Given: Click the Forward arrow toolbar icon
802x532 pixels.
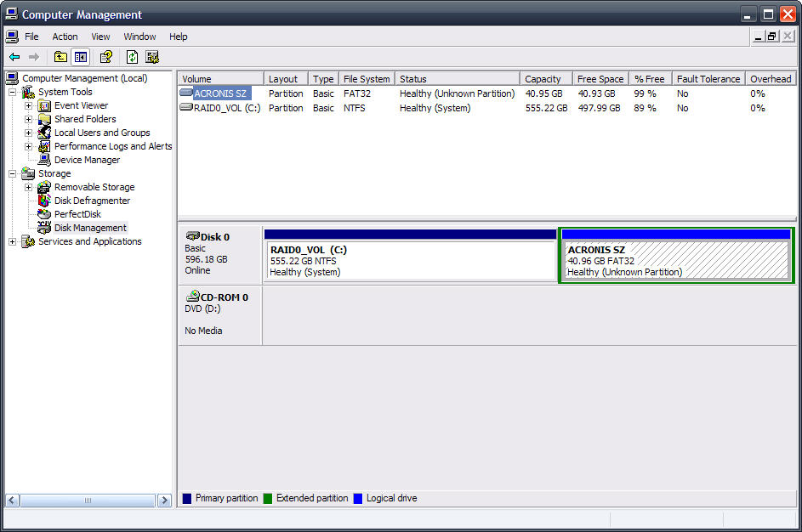Looking at the screenshot, I should pyautogui.click(x=34, y=57).
